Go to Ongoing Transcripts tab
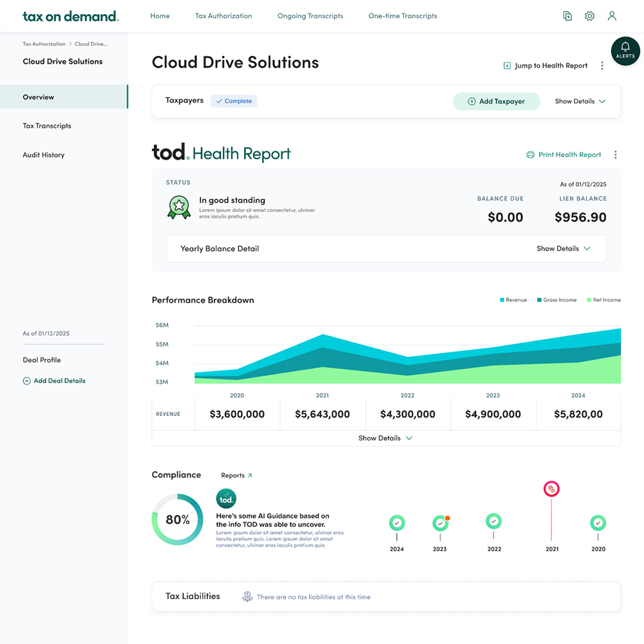 pos(310,16)
